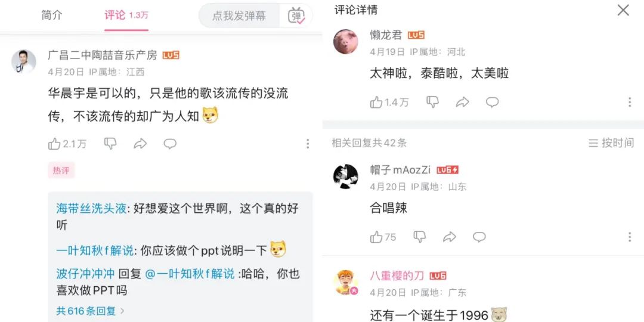Reply to the 广昌二中陶喆音乐产房 comment

coord(170,144)
